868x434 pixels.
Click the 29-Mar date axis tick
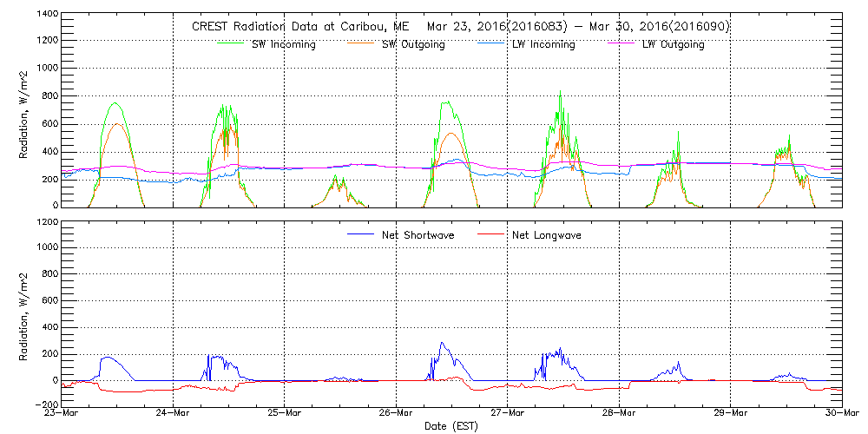pos(731,414)
